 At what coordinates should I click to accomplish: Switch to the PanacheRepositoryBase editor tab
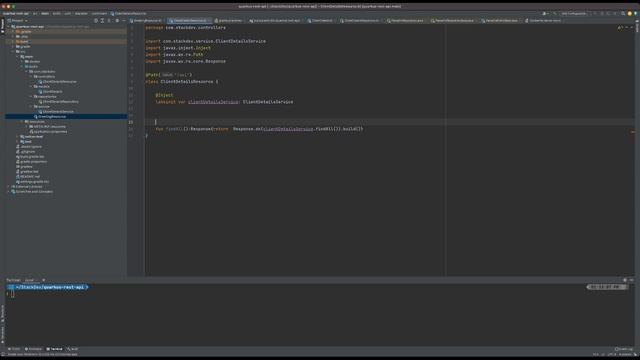click(454, 20)
